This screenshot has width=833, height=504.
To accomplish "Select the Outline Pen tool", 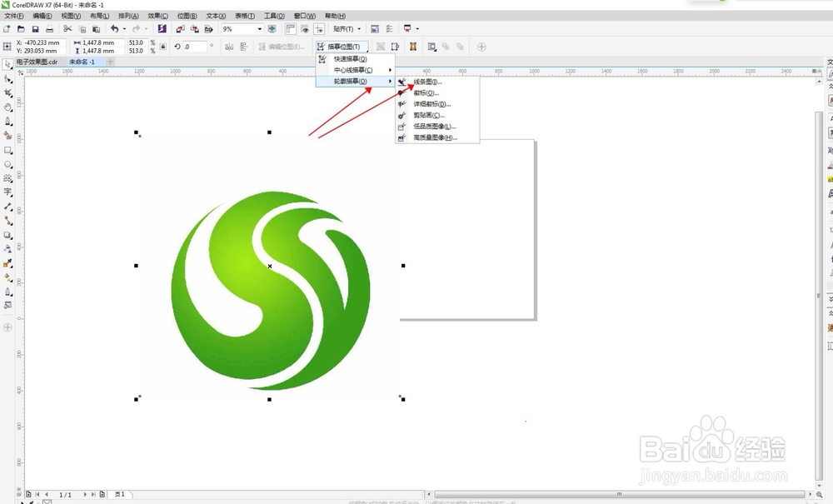I will pos(8,292).
